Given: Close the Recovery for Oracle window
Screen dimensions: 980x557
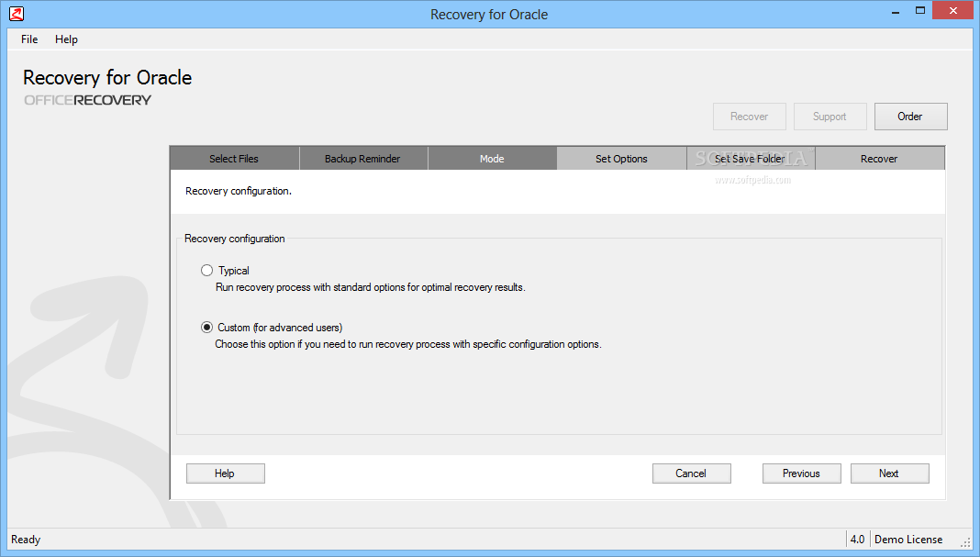Looking at the screenshot, I should 953,11.
